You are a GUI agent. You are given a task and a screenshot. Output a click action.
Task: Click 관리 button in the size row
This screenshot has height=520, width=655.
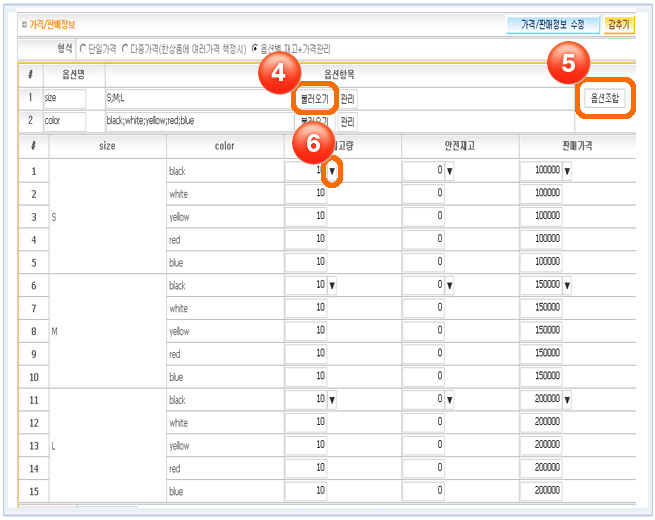click(347, 99)
